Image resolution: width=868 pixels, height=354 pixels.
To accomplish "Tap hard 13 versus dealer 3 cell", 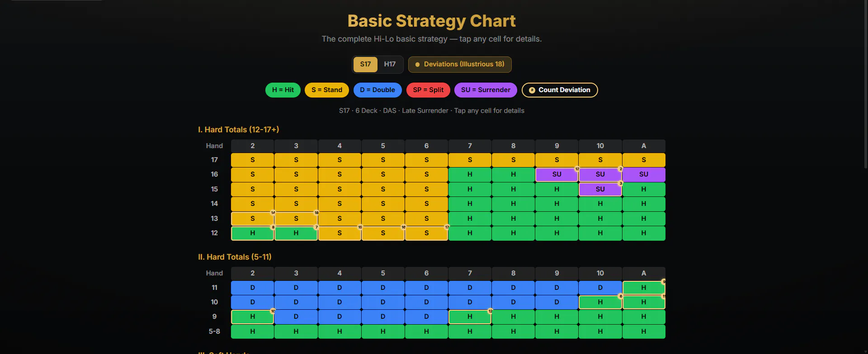I will [x=296, y=219].
